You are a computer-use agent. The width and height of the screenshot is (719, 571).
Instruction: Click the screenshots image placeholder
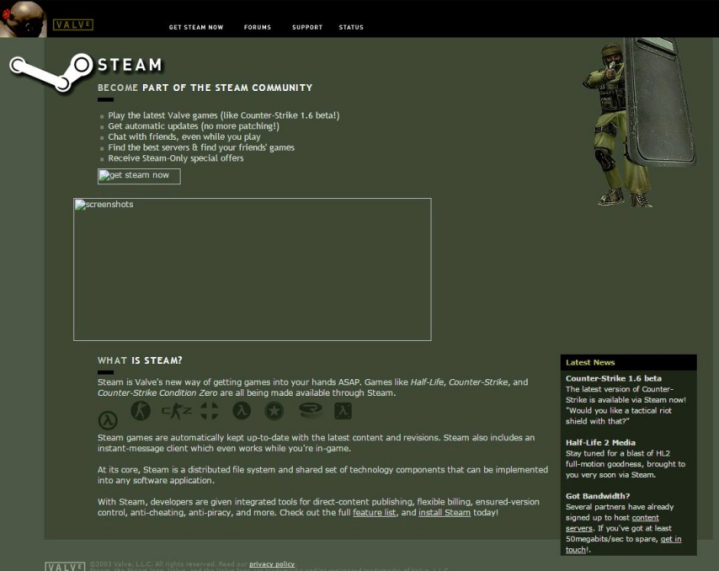(252, 269)
